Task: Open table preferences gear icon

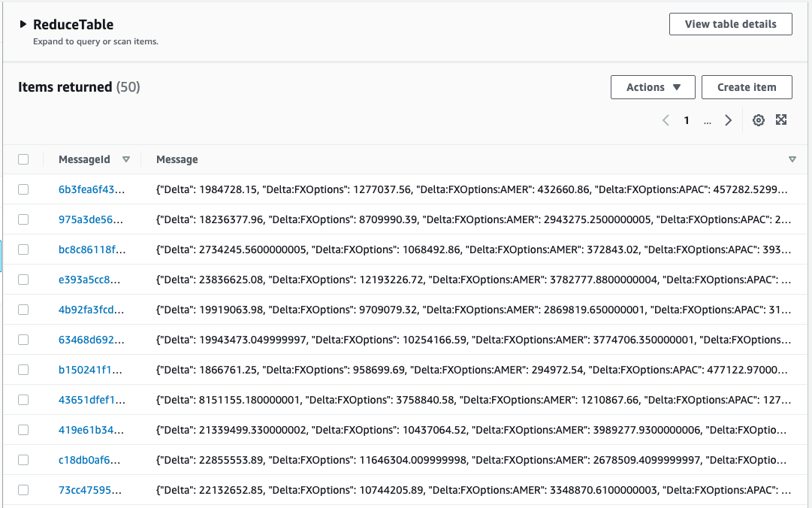Action: tap(758, 120)
